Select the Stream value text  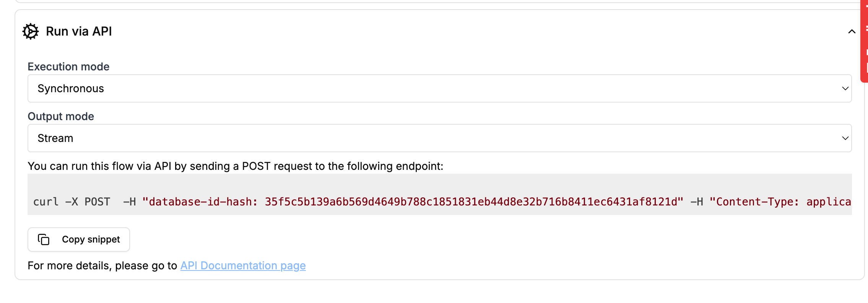(55, 138)
